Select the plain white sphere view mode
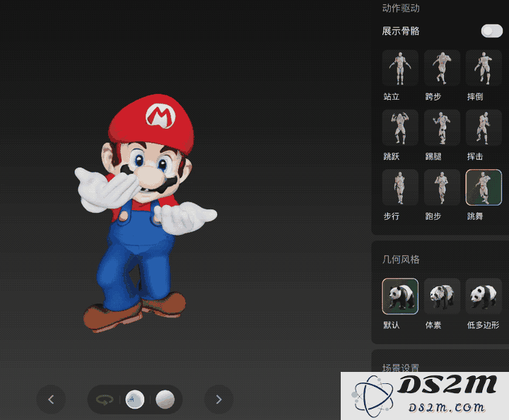 (165, 399)
